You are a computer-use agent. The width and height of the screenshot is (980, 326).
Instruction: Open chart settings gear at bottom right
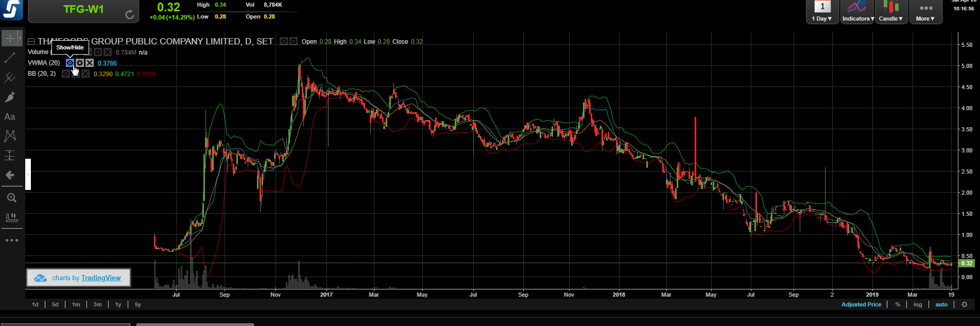tap(965, 304)
